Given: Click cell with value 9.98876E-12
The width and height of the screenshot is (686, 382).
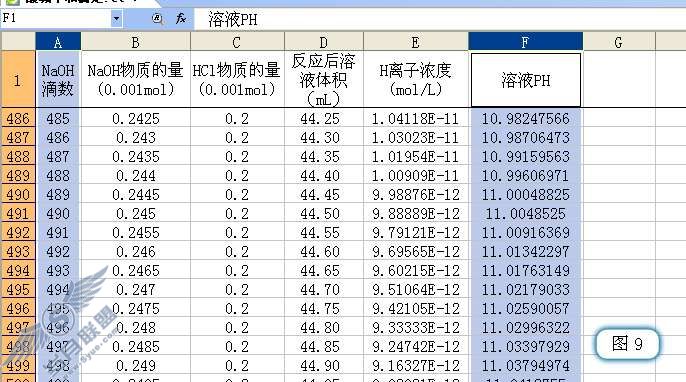Looking at the screenshot, I should pyautogui.click(x=416, y=194).
